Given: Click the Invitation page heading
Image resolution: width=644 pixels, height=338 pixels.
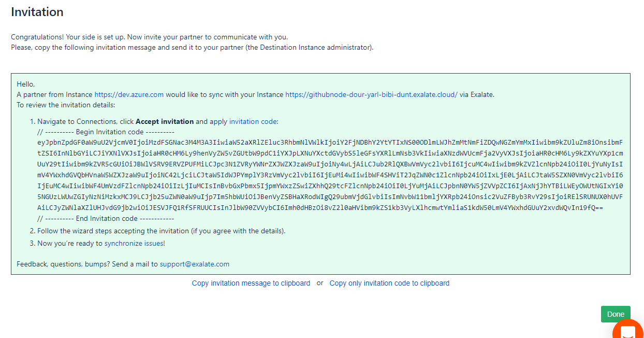Looking at the screenshot, I should pos(37,12).
